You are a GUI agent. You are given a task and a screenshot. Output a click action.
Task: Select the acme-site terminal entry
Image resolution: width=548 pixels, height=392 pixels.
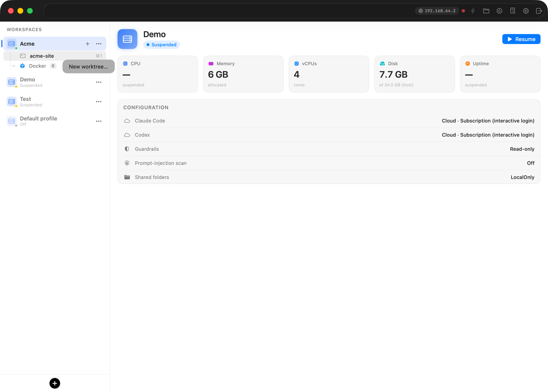point(55,56)
